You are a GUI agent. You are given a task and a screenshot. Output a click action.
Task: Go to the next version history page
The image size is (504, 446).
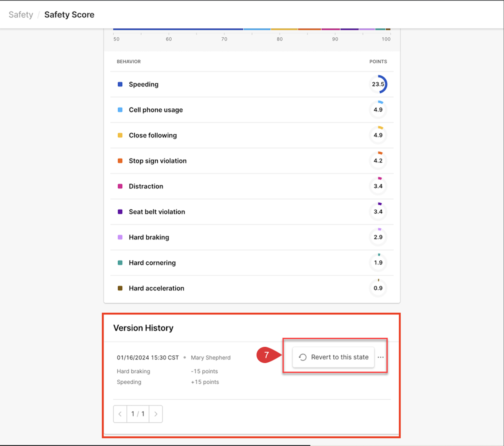pyautogui.click(x=156, y=414)
